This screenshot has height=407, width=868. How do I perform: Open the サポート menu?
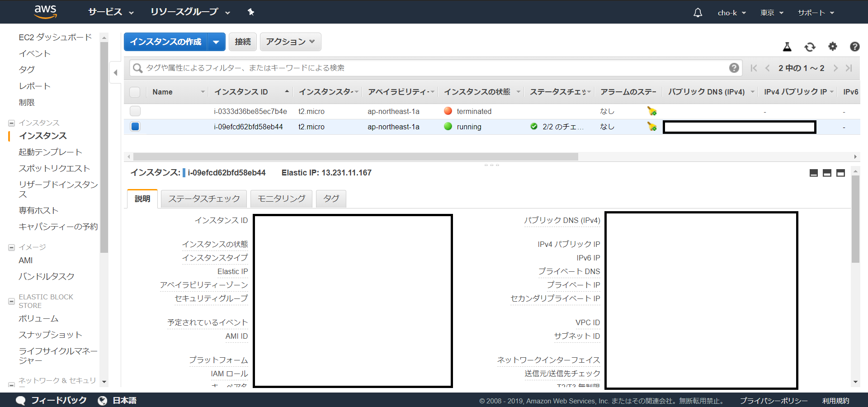click(816, 13)
